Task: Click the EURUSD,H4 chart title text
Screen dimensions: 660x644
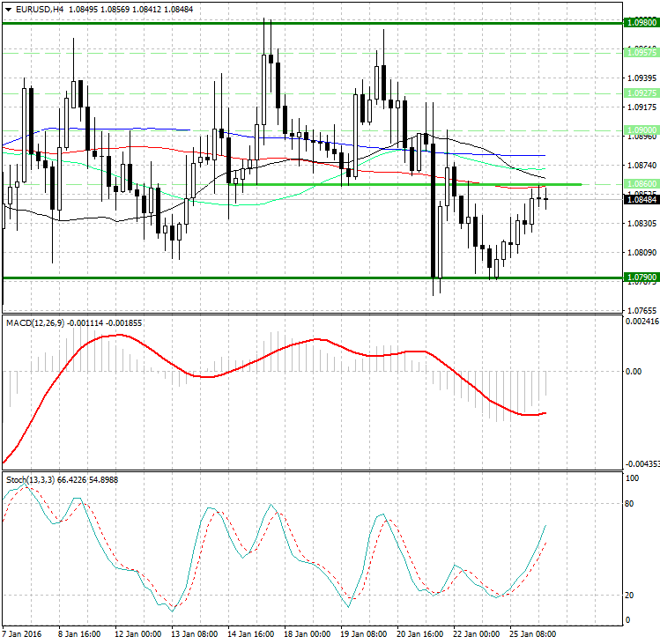Action: click(x=39, y=9)
